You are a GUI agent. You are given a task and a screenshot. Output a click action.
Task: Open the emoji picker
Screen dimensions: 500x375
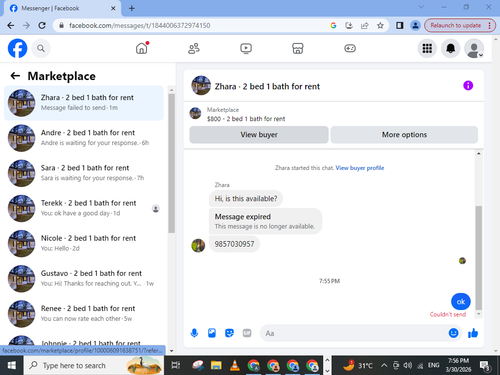[453, 333]
